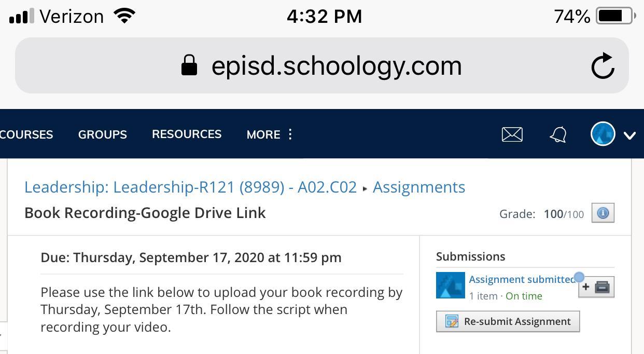Screen dimensions: 644x354
Task: Tap the lock icon in address bar
Action: tap(189, 66)
